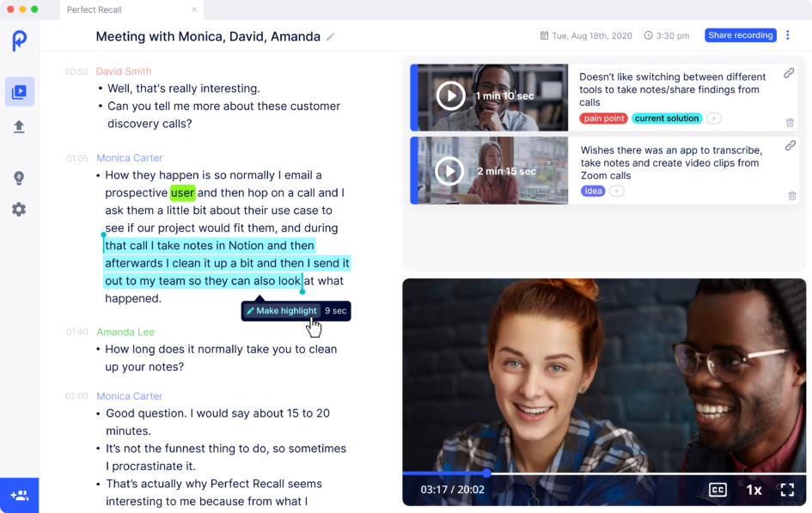Select the 'idea' tag
812x513 pixels.
coord(593,191)
